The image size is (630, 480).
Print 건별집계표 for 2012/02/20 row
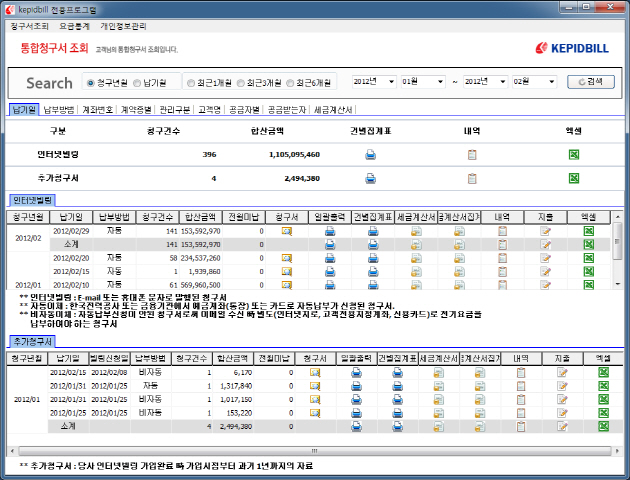(373, 258)
